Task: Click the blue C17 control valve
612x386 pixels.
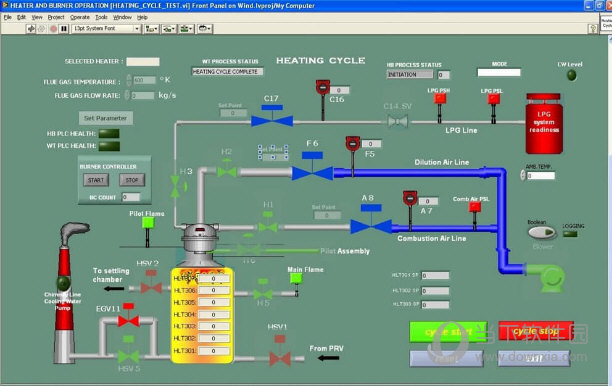Action: (x=272, y=121)
